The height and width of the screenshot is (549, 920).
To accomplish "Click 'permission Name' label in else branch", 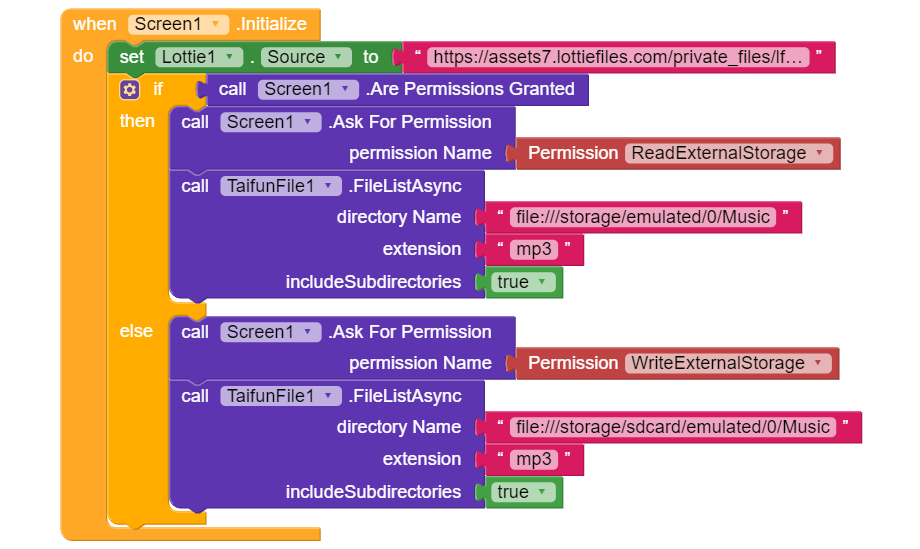I will tap(420, 363).
